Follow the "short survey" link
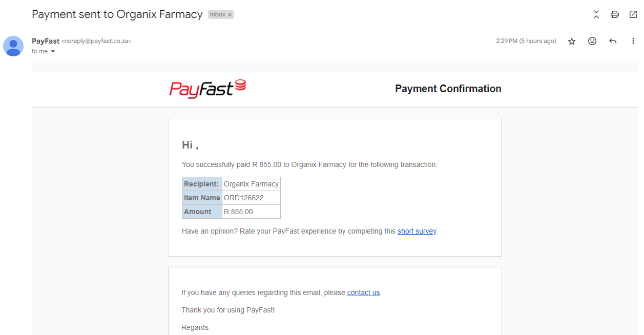Viewport: 644px width, 335px height. (x=417, y=231)
